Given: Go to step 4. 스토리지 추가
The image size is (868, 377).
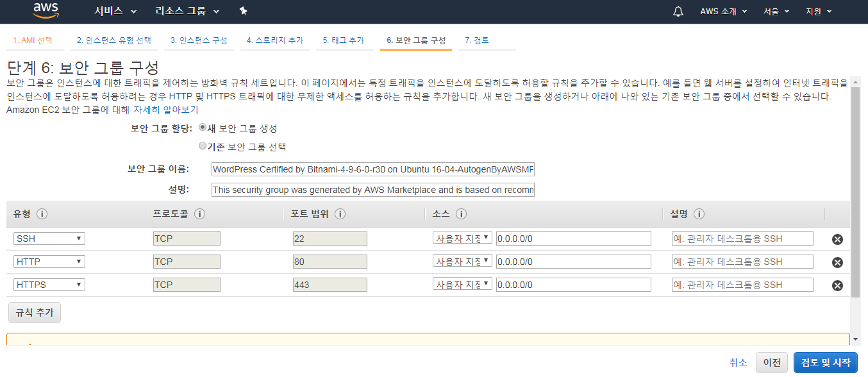Looking at the screenshot, I should pos(275,40).
